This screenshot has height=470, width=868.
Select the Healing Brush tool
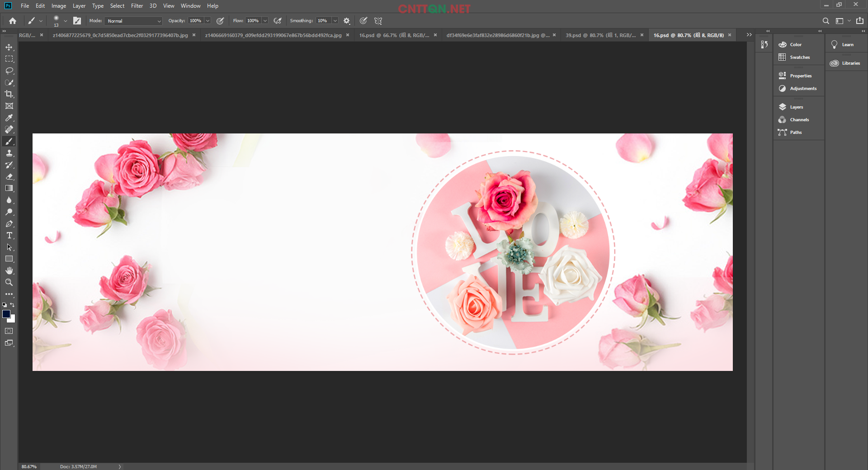pos(9,129)
